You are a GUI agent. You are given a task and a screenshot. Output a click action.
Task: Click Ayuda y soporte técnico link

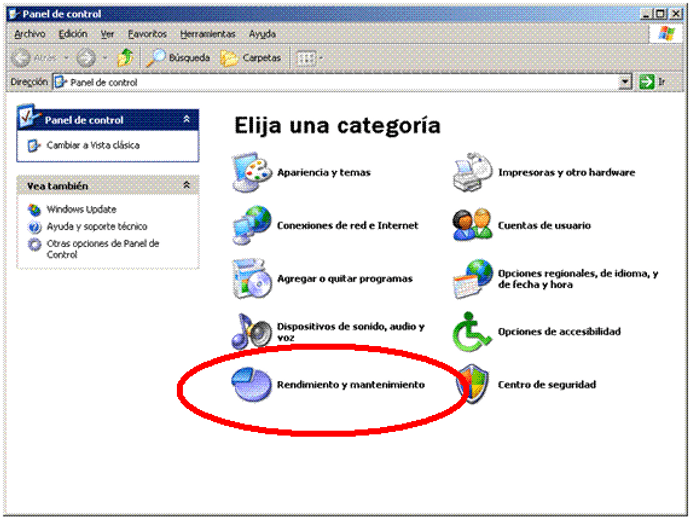pyautogui.click(x=97, y=227)
